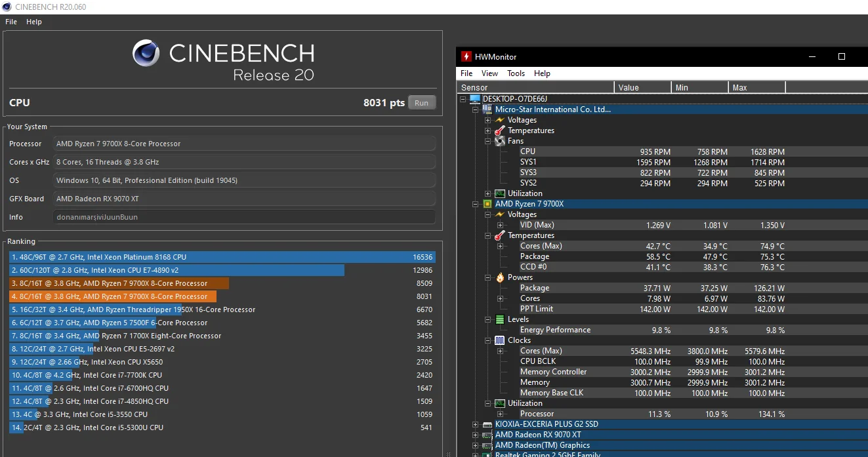Click the motherboard icon beside Micro-Star International
The image size is (868, 457).
pos(487,109)
